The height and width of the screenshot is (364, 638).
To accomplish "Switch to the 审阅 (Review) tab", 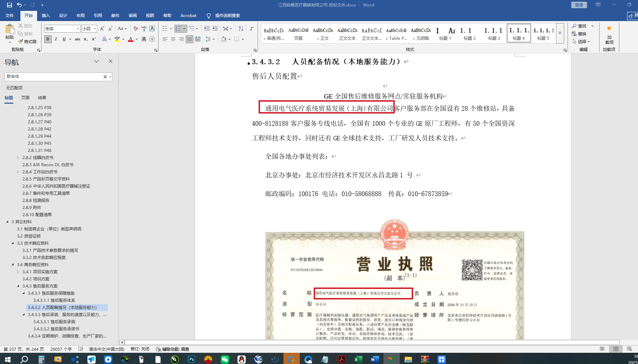I will click(133, 16).
